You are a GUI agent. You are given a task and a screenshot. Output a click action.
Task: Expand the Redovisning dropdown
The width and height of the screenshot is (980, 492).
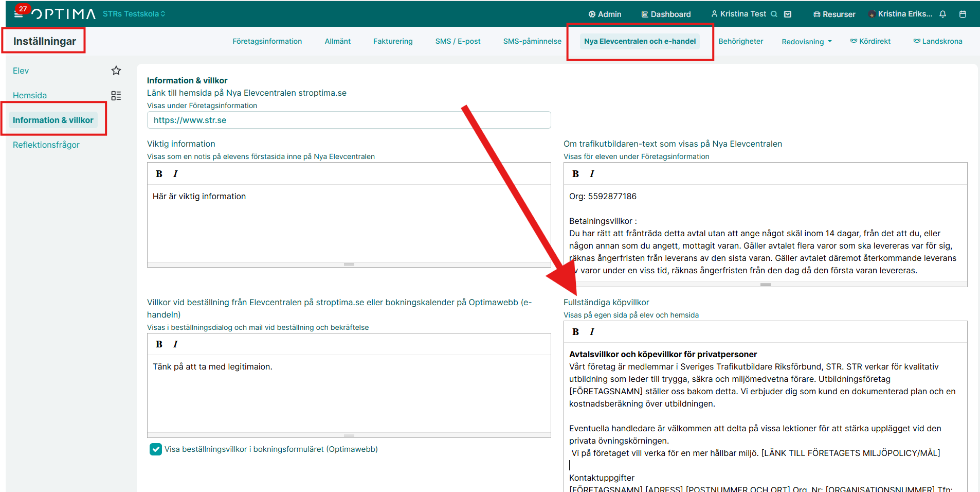tap(806, 42)
